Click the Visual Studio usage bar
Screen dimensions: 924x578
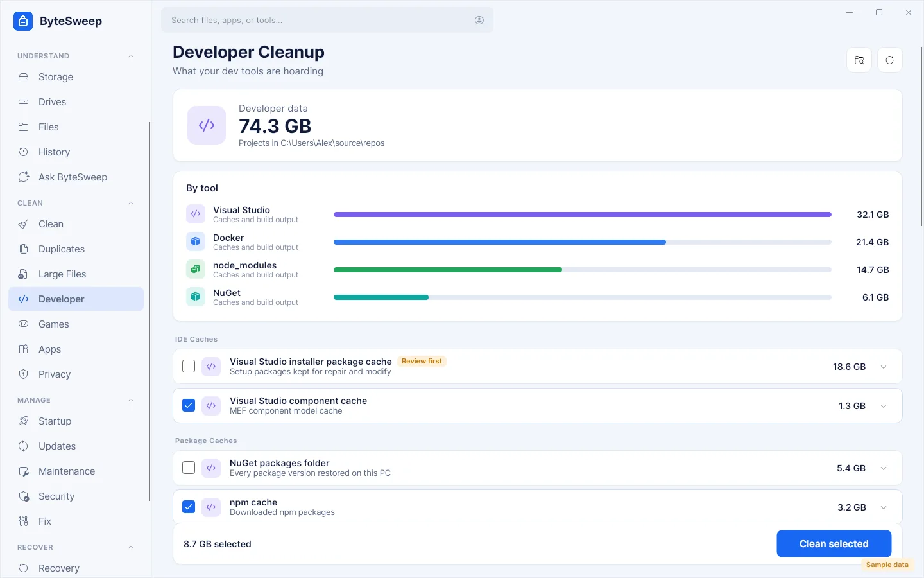pyautogui.click(x=583, y=215)
